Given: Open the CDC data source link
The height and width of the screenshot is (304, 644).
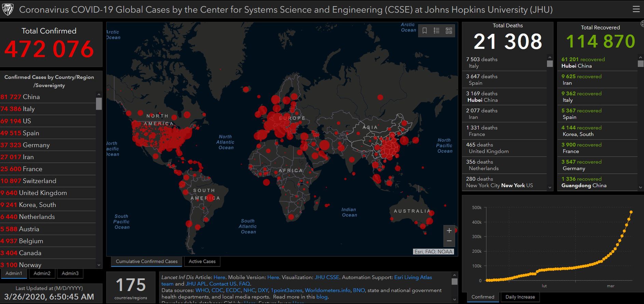Looking at the screenshot, I should (217, 290).
